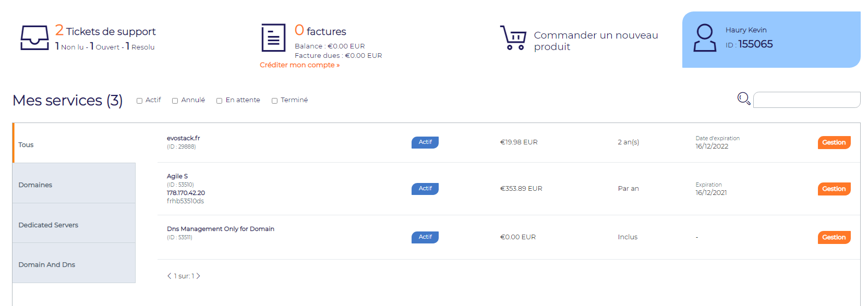Click the search magnifier icon
The width and height of the screenshot is (868, 306).
click(744, 99)
